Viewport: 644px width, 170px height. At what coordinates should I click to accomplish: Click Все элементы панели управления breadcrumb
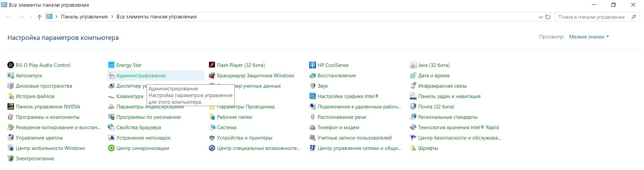click(x=156, y=17)
